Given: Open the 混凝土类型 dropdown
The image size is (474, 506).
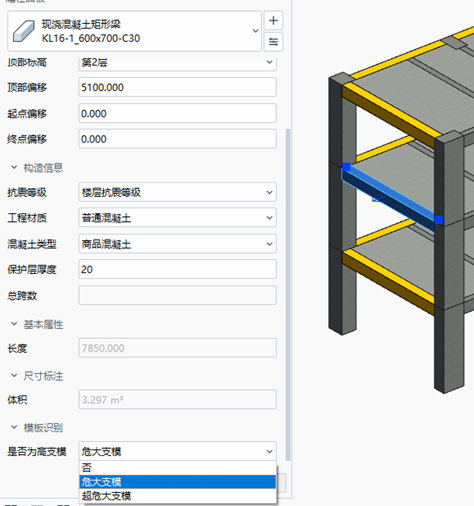Looking at the screenshot, I should click(x=177, y=244).
